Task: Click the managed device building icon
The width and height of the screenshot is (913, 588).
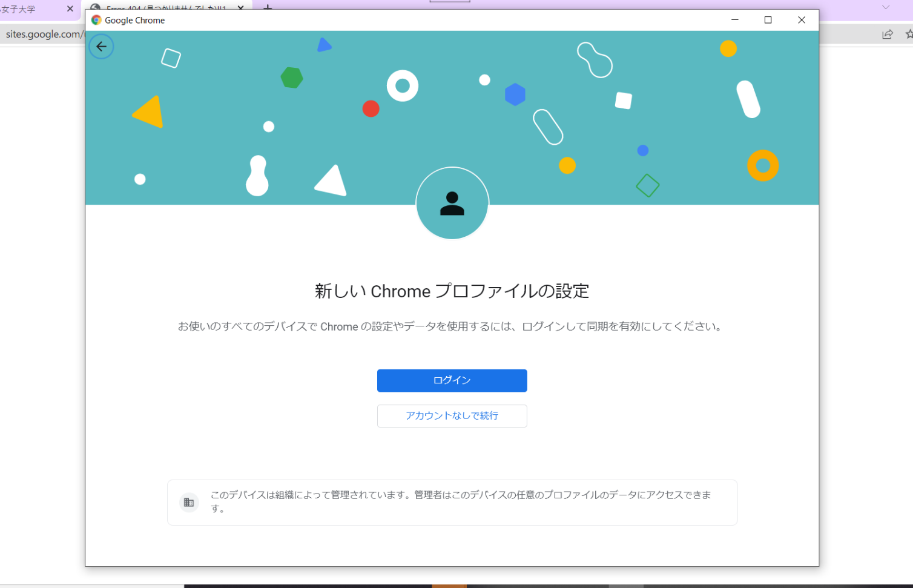Action: [189, 502]
